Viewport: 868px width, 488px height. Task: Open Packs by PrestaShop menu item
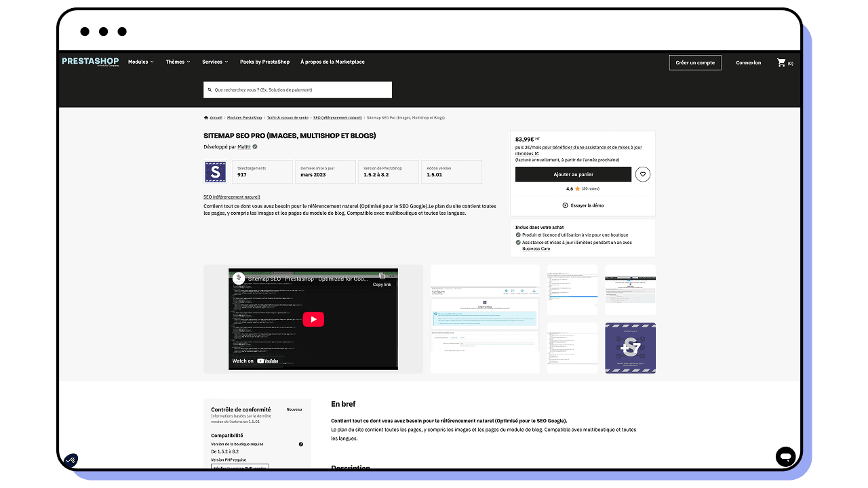[264, 62]
